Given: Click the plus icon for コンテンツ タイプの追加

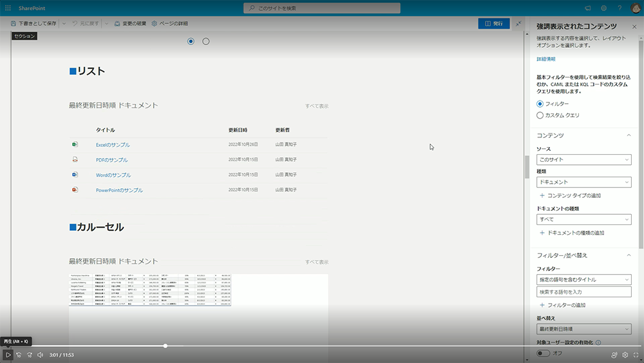Looking at the screenshot, I should click(x=542, y=195).
